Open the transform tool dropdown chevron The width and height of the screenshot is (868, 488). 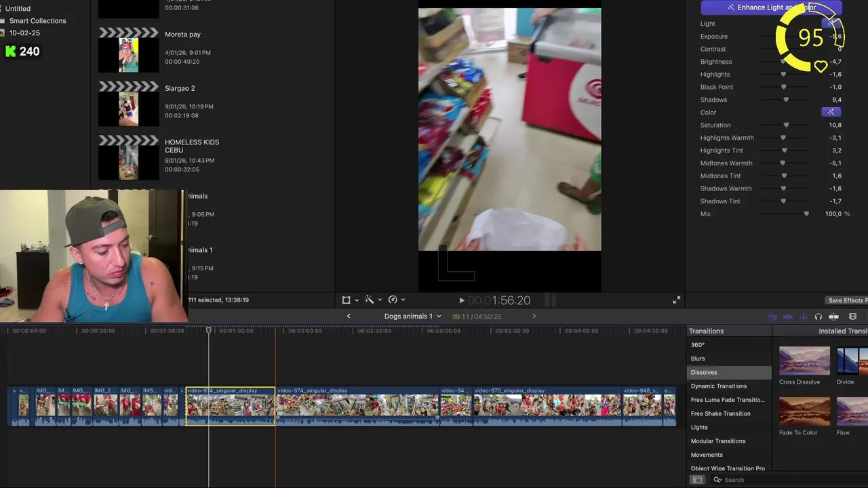click(x=357, y=300)
